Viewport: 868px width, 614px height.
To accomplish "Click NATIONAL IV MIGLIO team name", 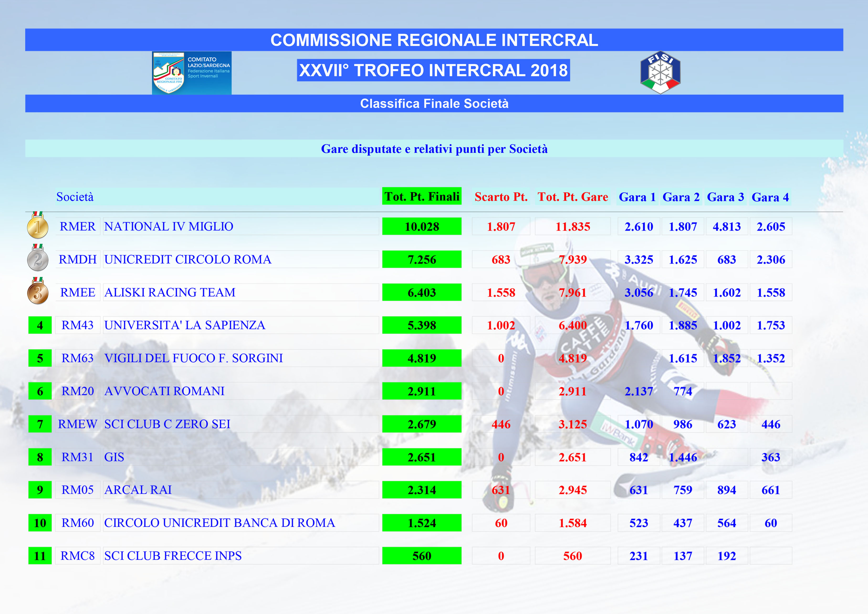I will [x=169, y=226].
